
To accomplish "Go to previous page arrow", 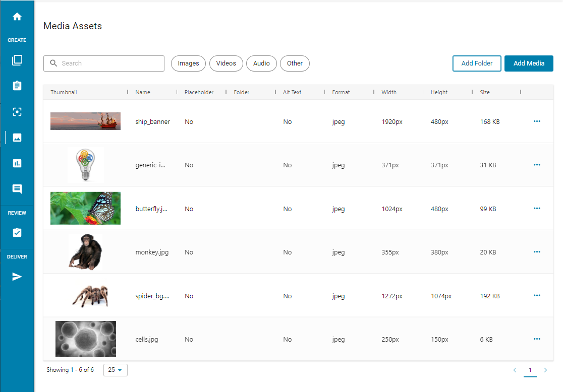I will click(515, 370).
